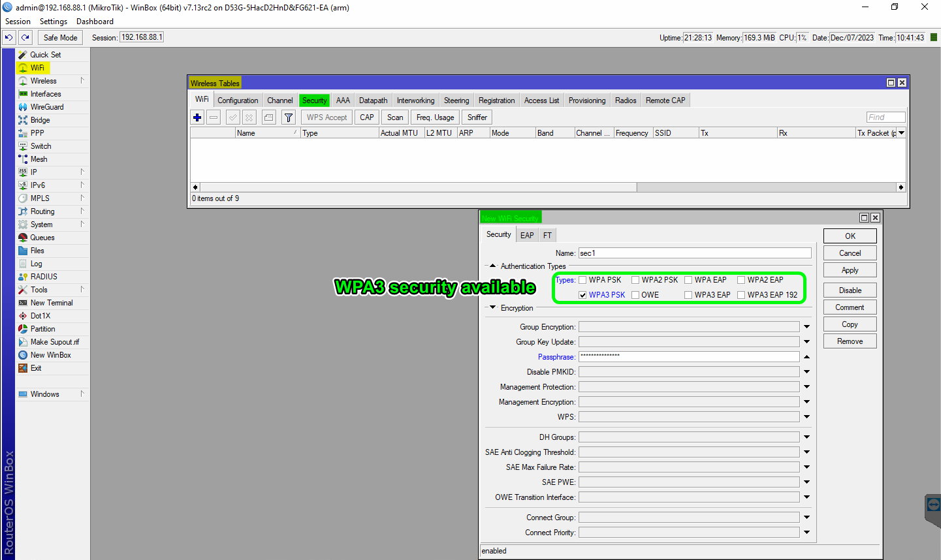The width and height of the screenshot is (941, 560).
Task: Open the Interfaces section icon
Action: tap(24, 94)
